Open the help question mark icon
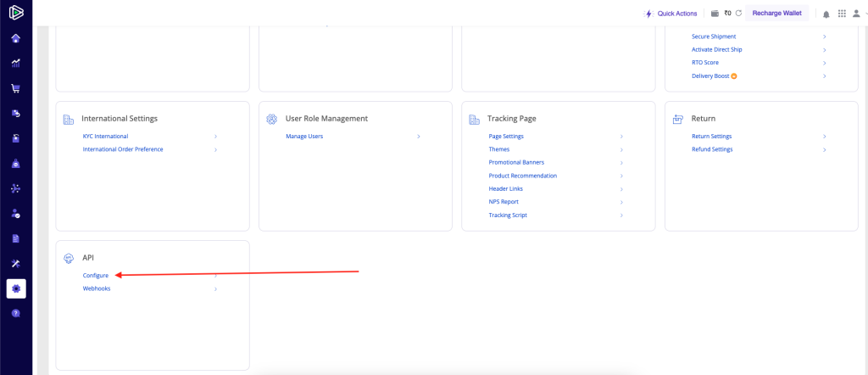Viewport: 868px width, 375px height. 16,313
